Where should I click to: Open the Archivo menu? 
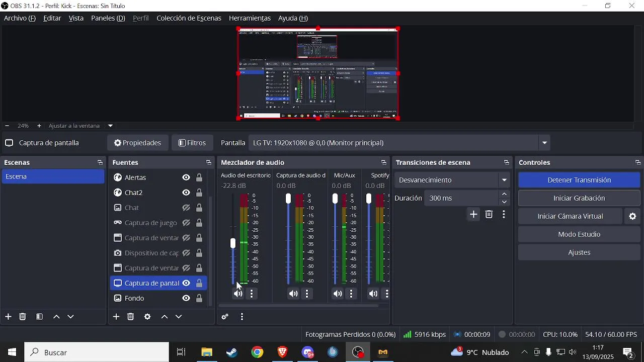coord(20,18)
